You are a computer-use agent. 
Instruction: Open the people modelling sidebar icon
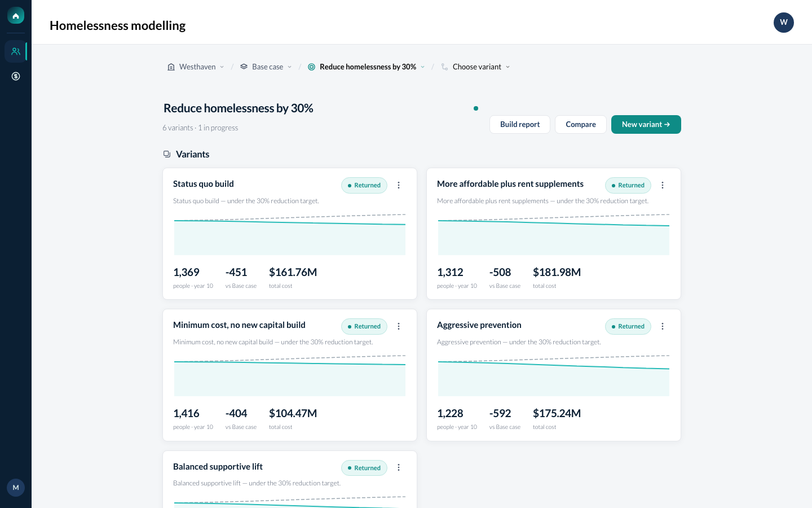click(16, 51)
